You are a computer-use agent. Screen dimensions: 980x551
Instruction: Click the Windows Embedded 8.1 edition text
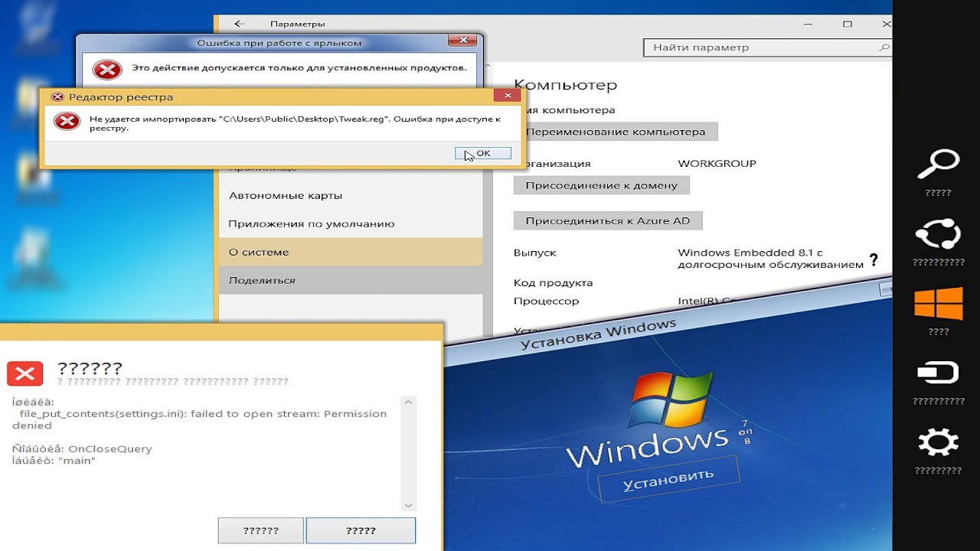pyautogui.click(x=770, y=259)
